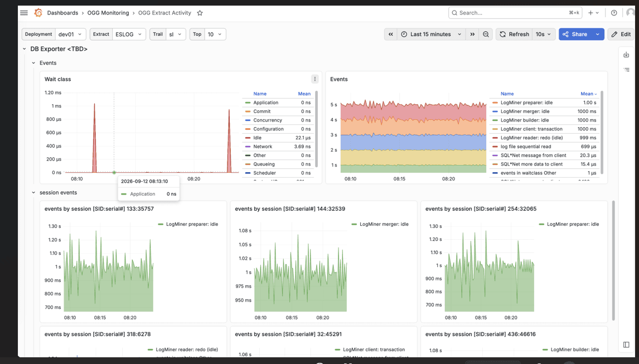Shift time range backward with double-left arrows
The width and height of the screenshot is (639, 364).
click(390, 34)
